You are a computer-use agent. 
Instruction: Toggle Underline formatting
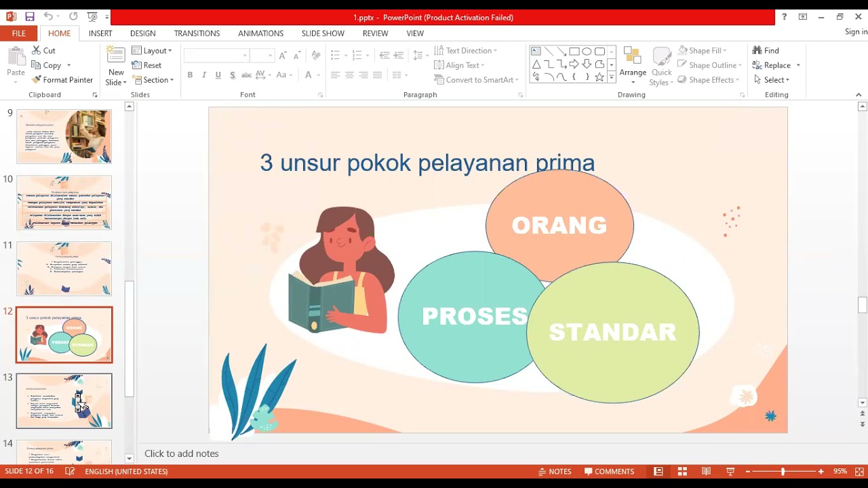click(x=218, y=75)
